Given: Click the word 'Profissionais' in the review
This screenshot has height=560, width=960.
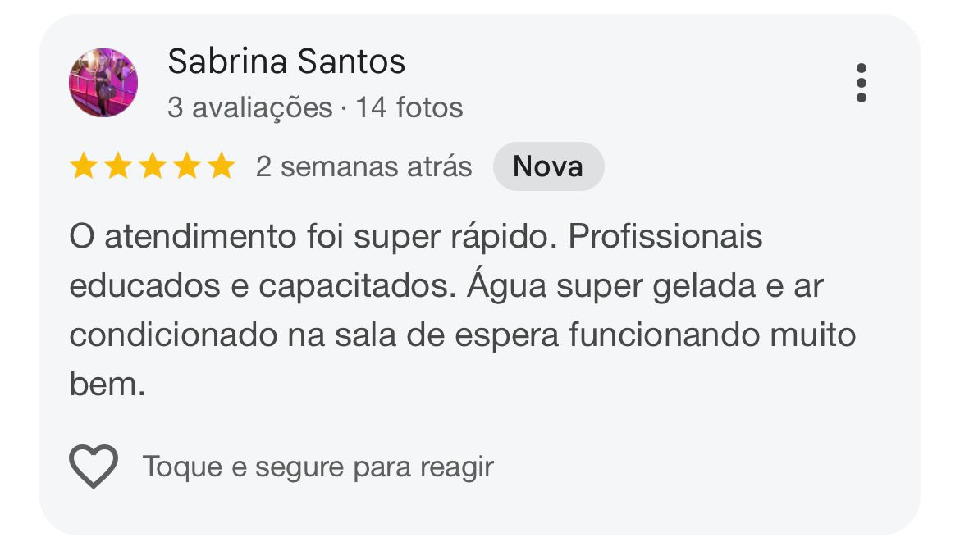Looking at the screenshot, I should point(665,236).
